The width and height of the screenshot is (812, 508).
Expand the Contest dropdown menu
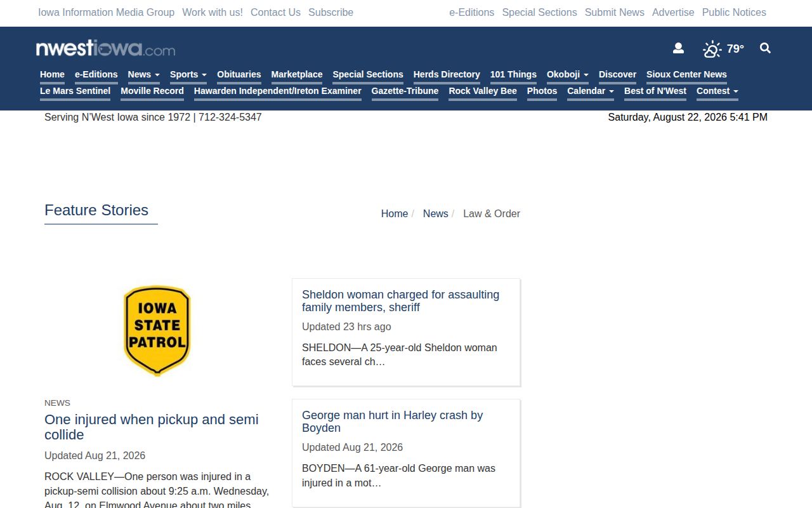click(717, 91)
